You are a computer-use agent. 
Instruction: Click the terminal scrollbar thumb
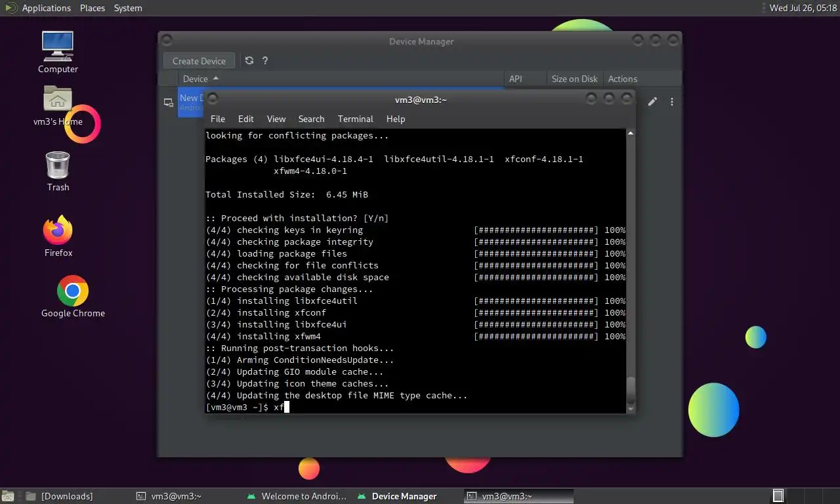631,390
